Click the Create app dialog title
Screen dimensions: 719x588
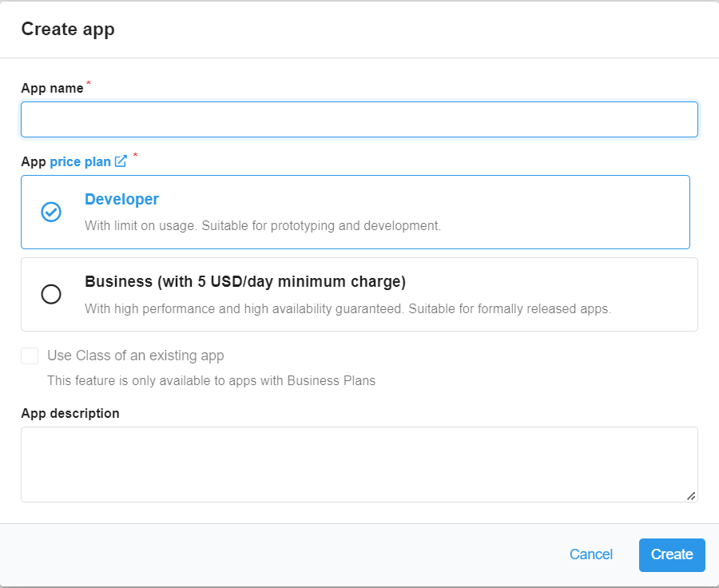coord(68,29)
